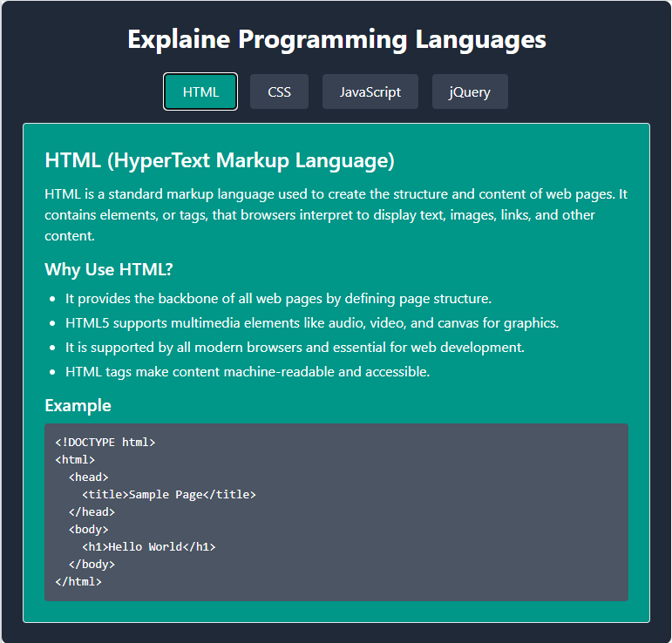672x643 pixels.
Task: Click the bullet about backbone of web pages
Action: [278, 299]
